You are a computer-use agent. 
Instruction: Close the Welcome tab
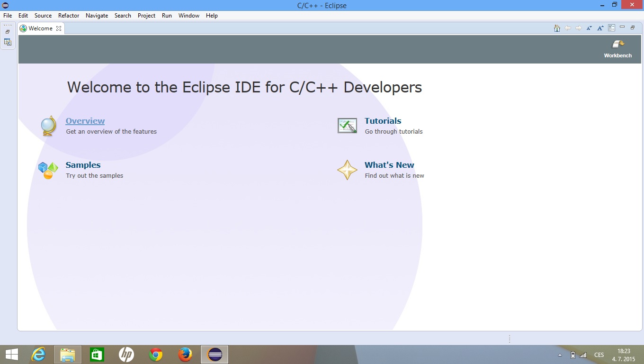59,28
